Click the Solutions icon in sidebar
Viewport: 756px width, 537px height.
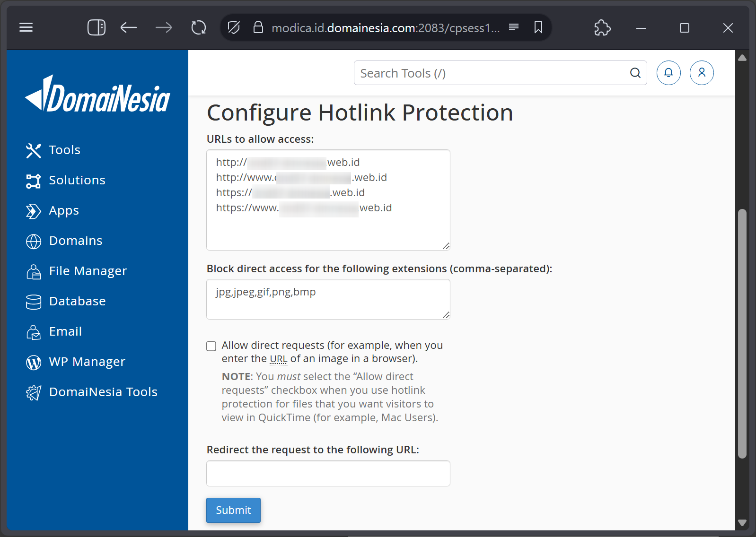tap(34, 181)
